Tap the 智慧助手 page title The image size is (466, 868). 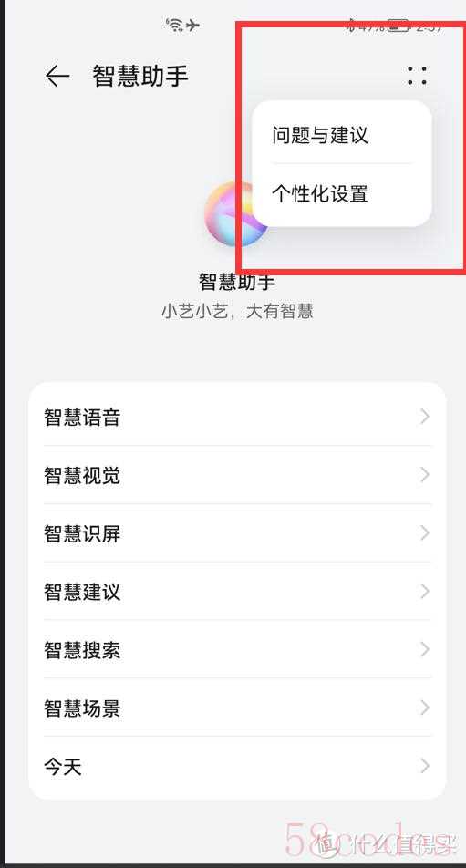click(x=140, y=77)
